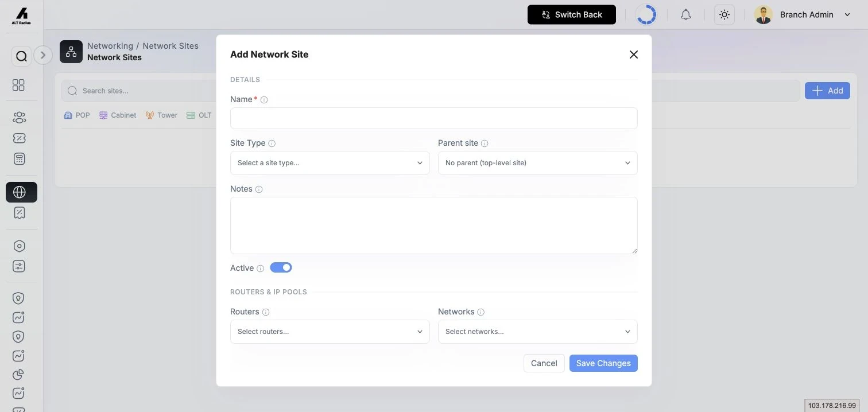868x412 pixels.
Task: Open the pie chart icon in sidebar
Action: coord(19,375)
